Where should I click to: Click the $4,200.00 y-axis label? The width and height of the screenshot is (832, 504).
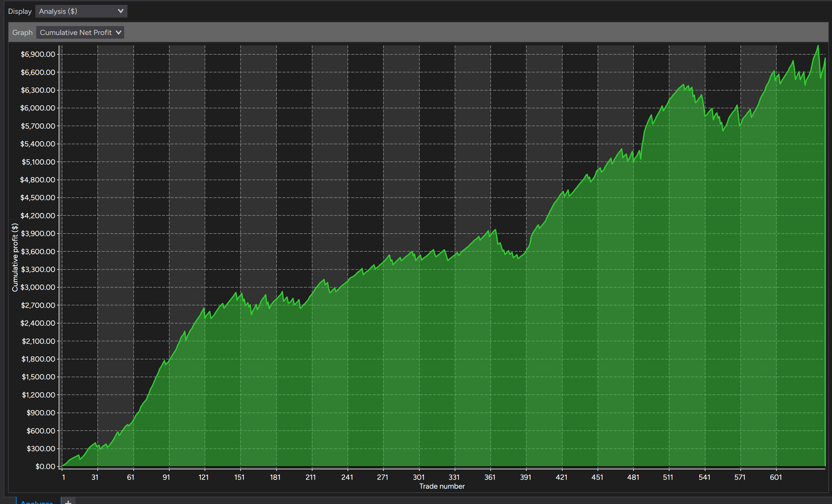(38, 215)
